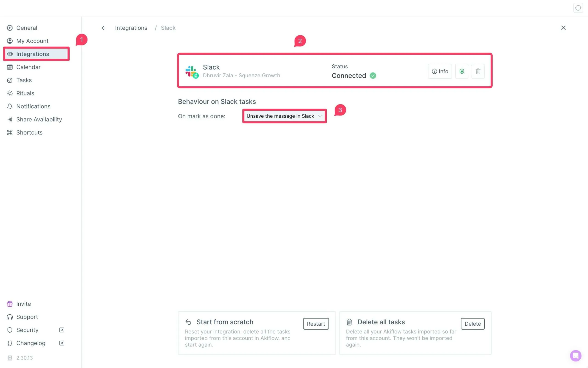The image size is (588, 368).
Task: Open 'On mark as done' dropdown
Action: pyautogui.click(x=284, y=116)
